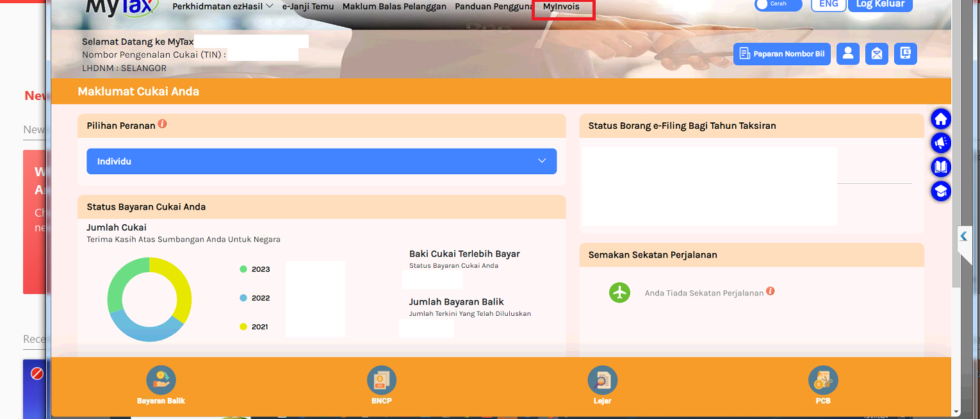Click the open book guide icon

coord(940,167)
